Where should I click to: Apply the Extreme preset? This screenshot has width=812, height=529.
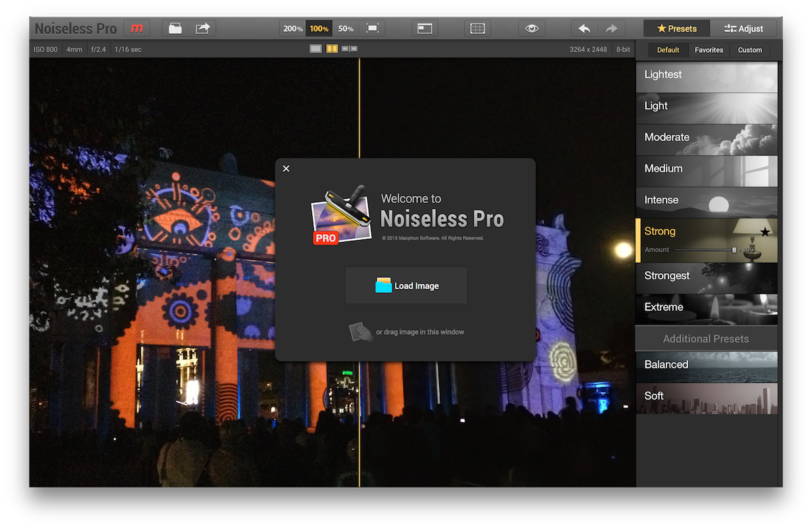click(706, 309)
